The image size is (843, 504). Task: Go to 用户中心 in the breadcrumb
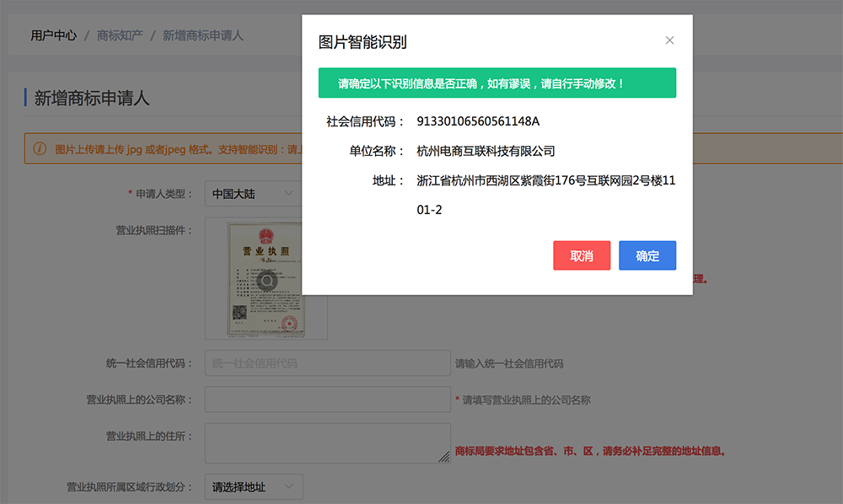pos(54,35)
